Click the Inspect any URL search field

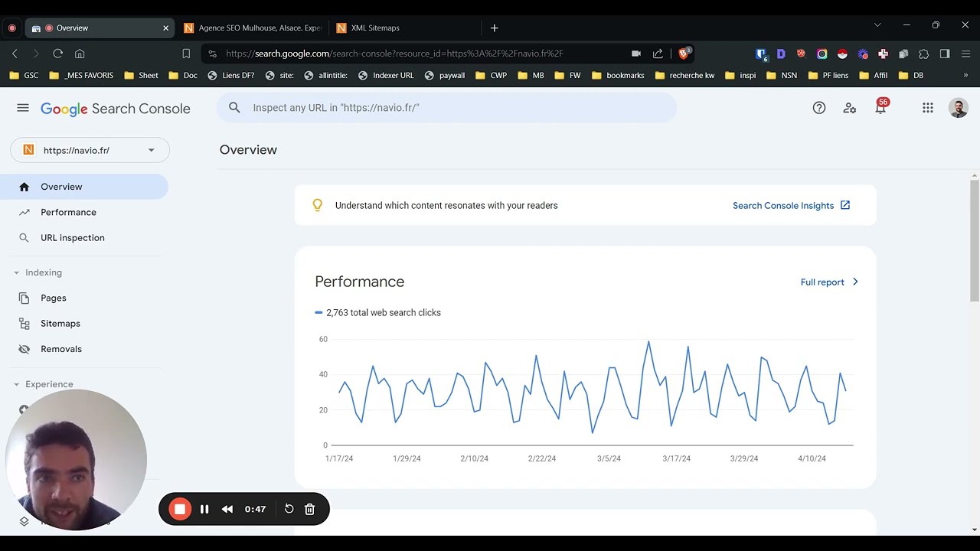(446, 108)
